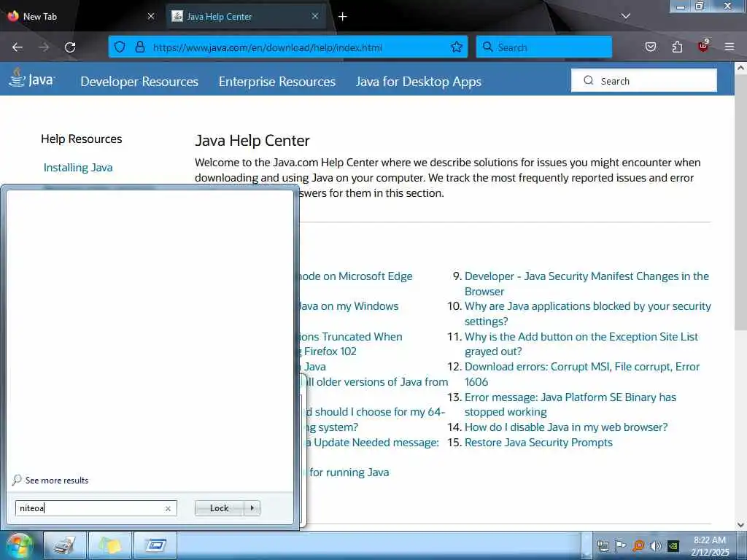Close the Java Help Center tab
747x560 pixels.
(x=315, y=16)
